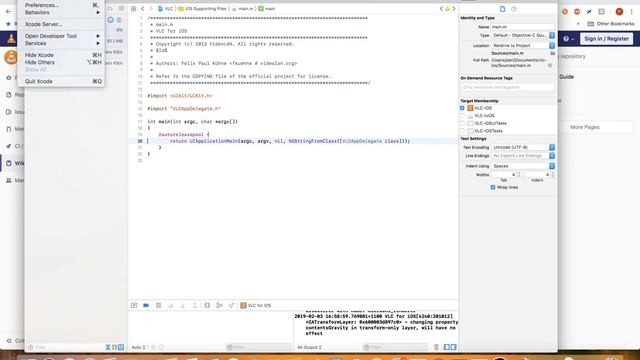The width and height of the screenshot is (640, 360).
Task: Click the variables view filter field
Action: [258, 347]
